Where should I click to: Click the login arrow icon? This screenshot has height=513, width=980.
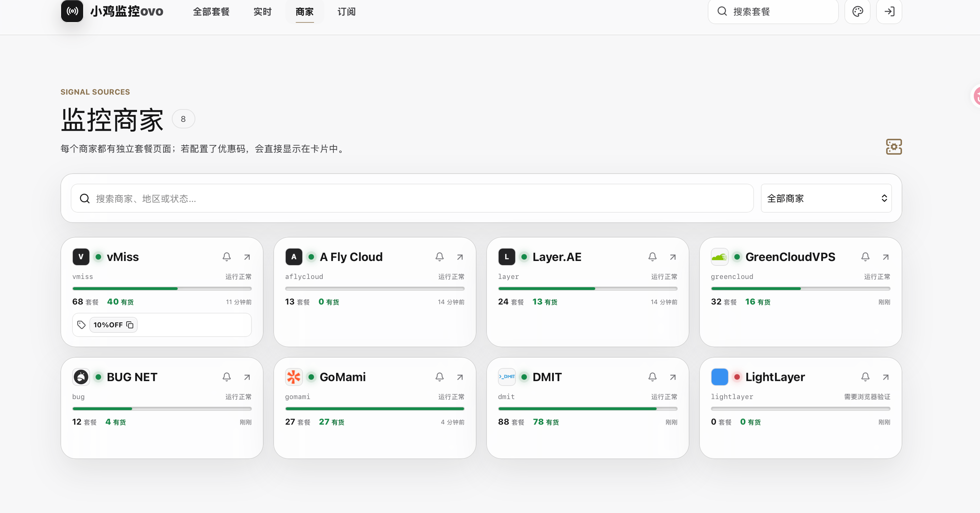pos(889,11)
